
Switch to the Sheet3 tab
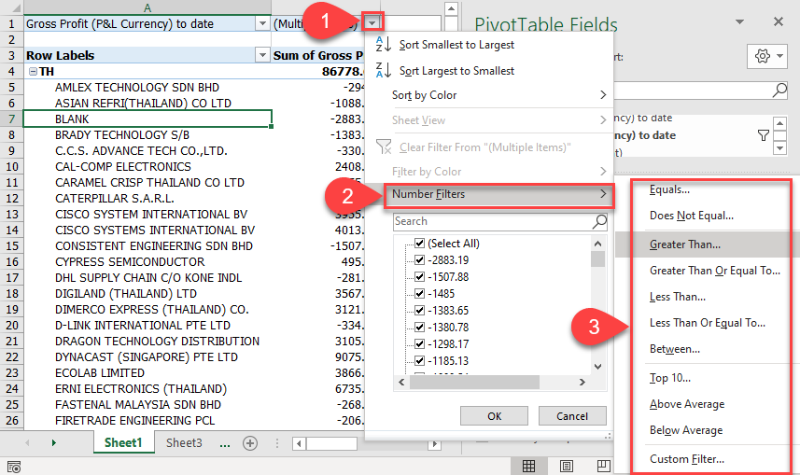(184, 442)
